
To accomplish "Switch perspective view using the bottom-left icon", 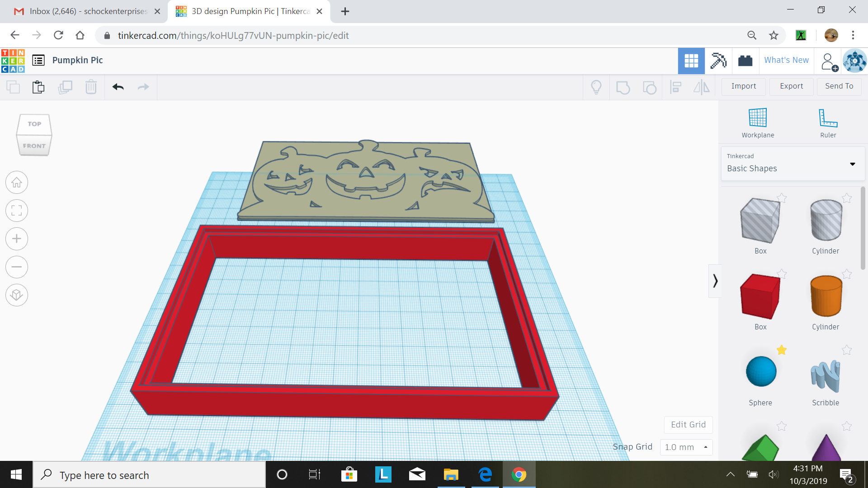I will [17, 295].
